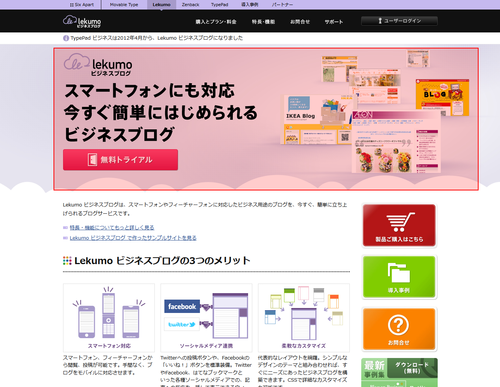The image size is (500, 387).
Task: Open the green folder case studies banner
Action: click(x=399, y=277)
